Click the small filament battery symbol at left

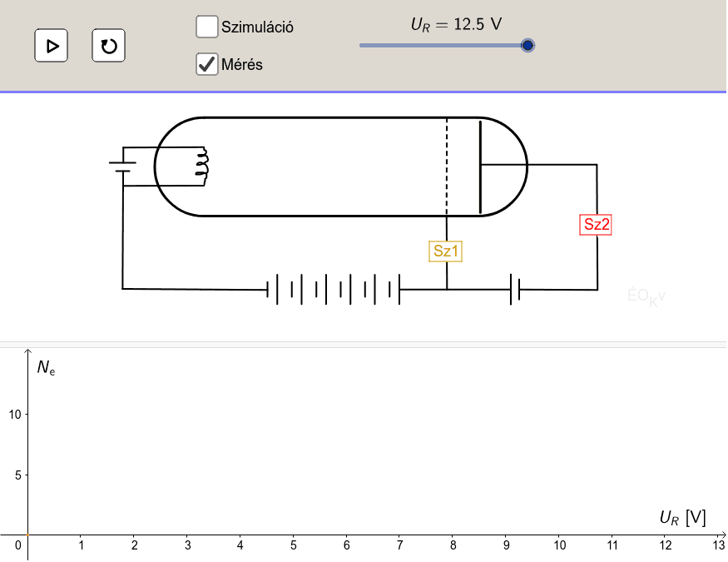point(123,166)
